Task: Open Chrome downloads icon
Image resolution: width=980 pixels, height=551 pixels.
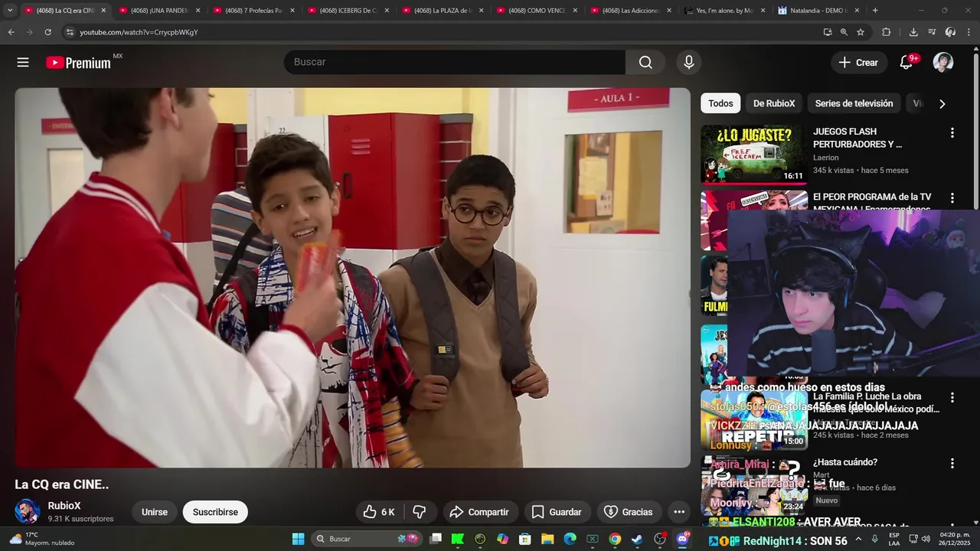Action: [x=913, y=32]
